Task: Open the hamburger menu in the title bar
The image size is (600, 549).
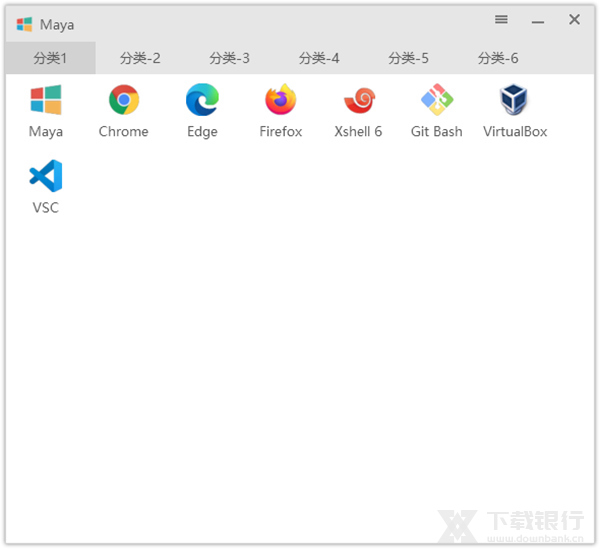Action: point(501,20)
